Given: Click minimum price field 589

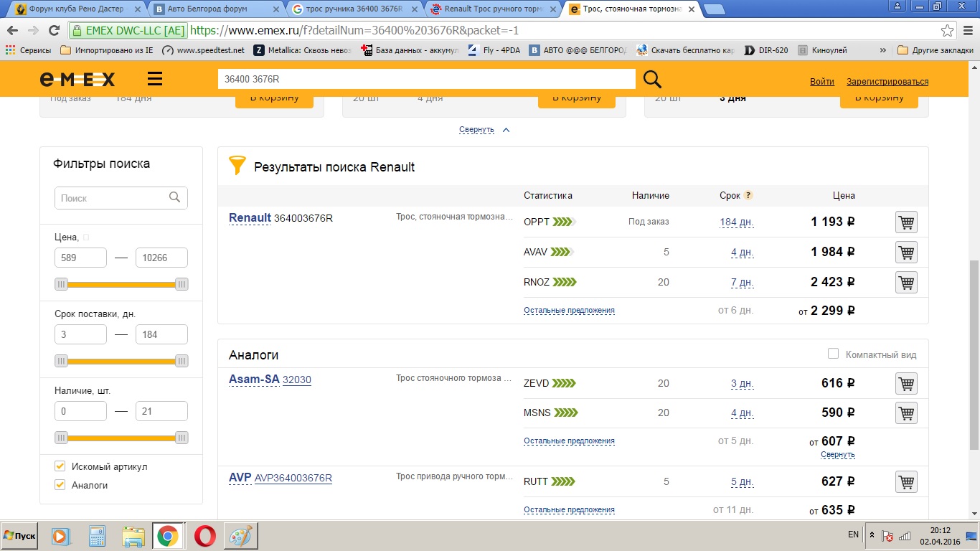Looking at the screenshot, I should pyautogui.click(x=80, y=258).
